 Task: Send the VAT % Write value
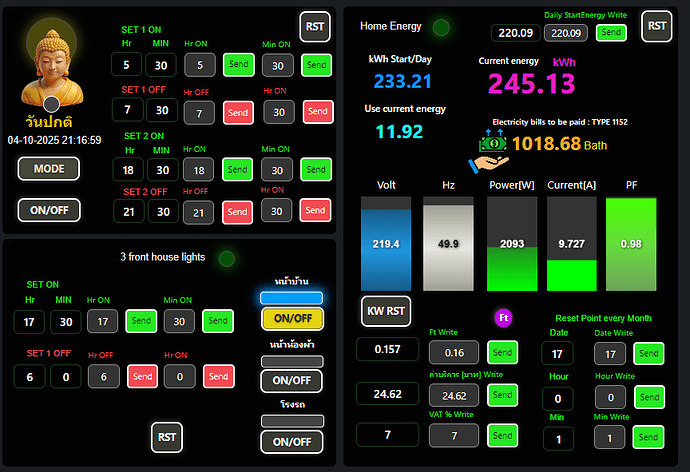click(x=502, y=435)
